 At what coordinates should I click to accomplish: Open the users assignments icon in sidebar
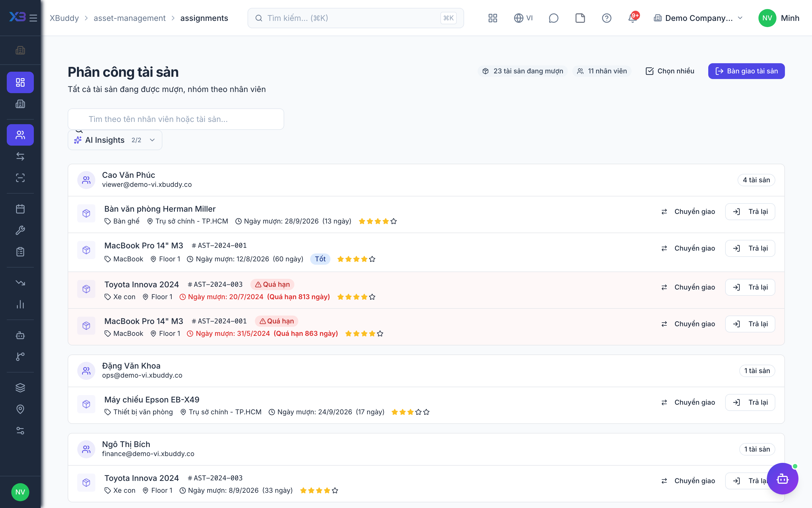point(20,135)
